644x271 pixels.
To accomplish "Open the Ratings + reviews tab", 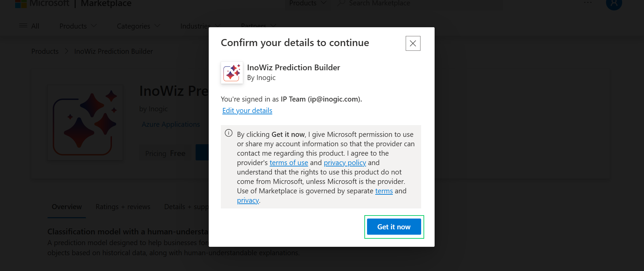I will pos(123,207).
